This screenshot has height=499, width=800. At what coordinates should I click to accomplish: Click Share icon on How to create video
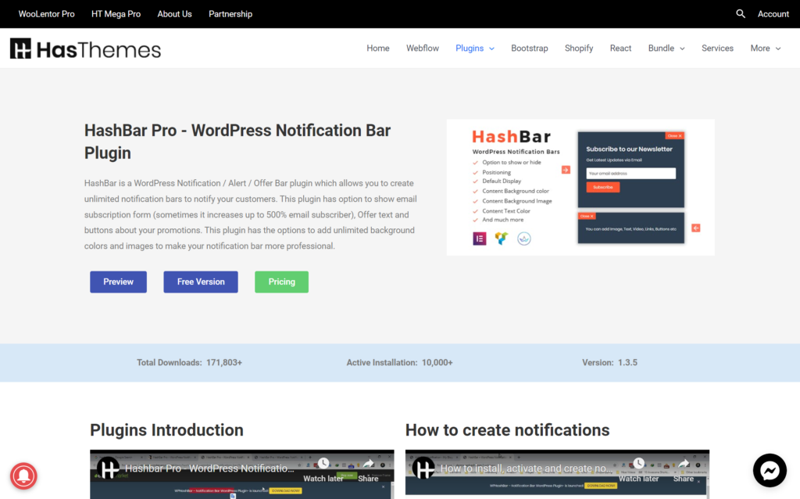tap(684, 463)
